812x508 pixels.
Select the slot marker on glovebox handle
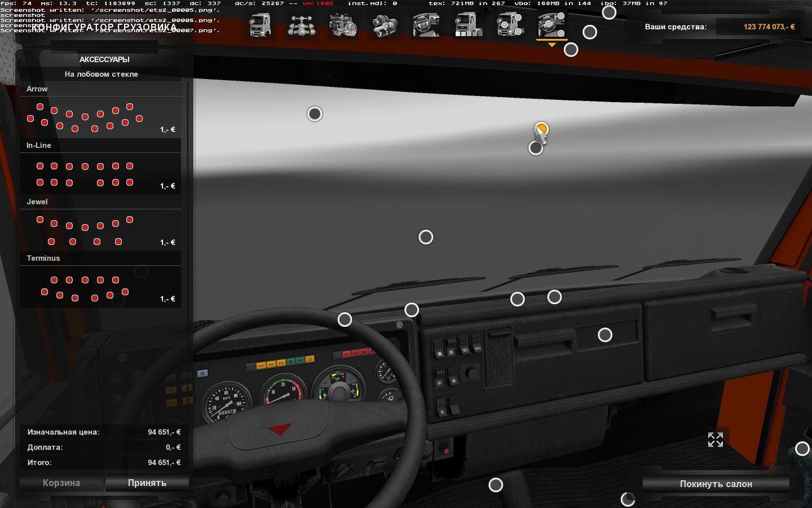pos(604,335)
